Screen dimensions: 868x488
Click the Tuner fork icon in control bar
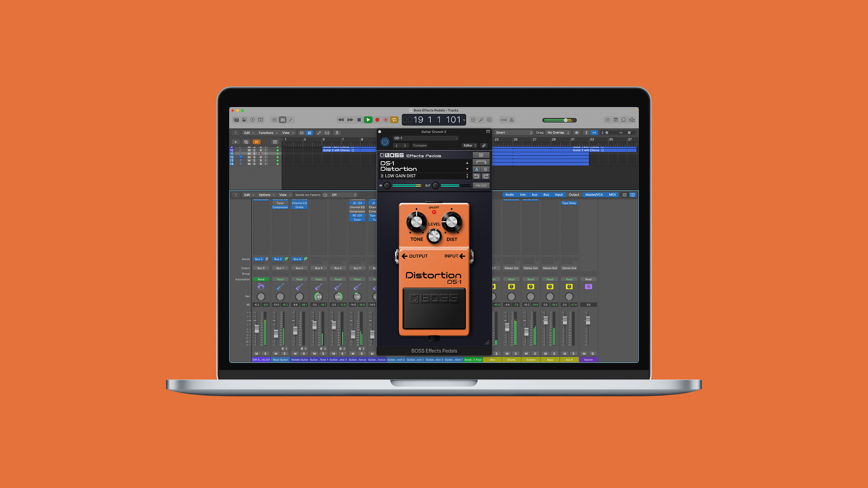[481, 120]
